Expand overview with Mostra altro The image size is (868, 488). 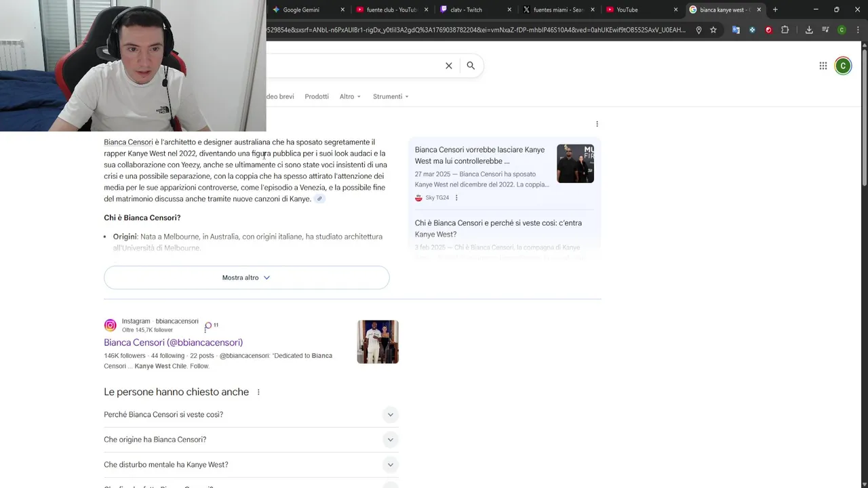[x=247, y=278]
